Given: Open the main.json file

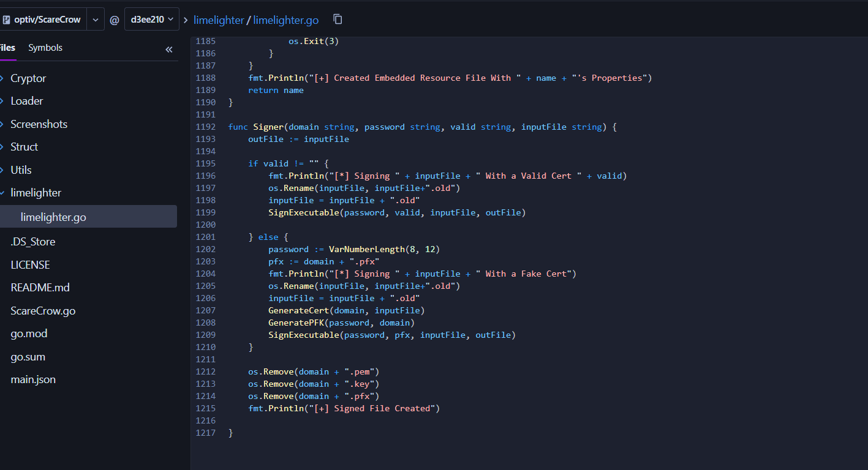Looking at the screenshot, I should pos(33,379).
